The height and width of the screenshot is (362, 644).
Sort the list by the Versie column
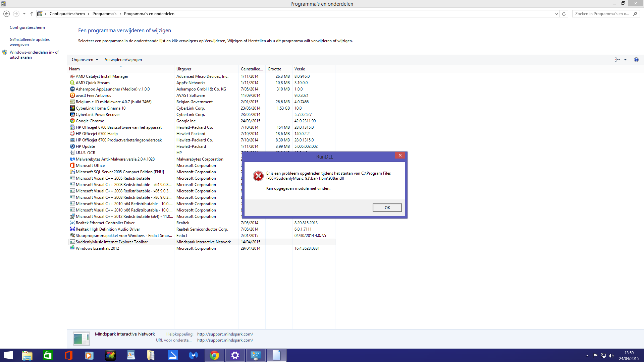[x=314, y=69]
